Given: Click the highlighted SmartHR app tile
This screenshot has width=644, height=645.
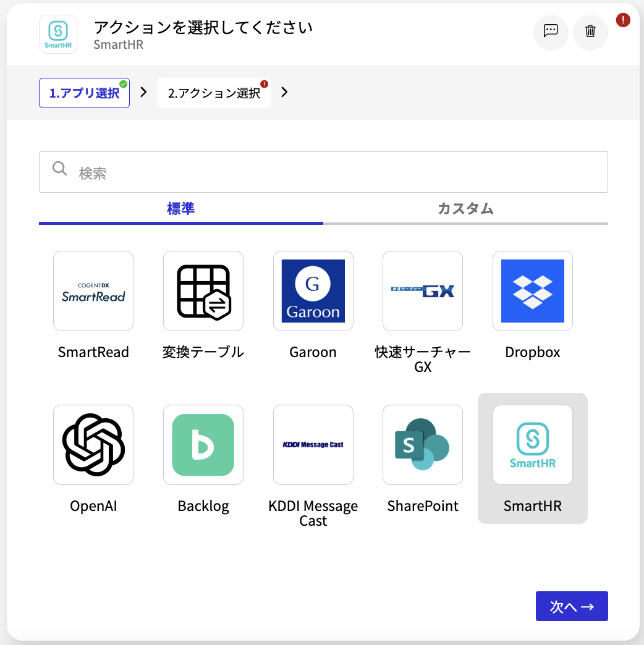Looking at the screenshot, I should point(533,458).
